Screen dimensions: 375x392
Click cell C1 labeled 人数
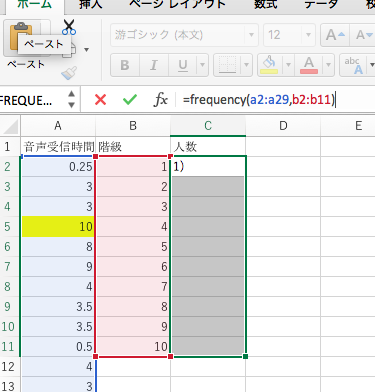point(208,147)
